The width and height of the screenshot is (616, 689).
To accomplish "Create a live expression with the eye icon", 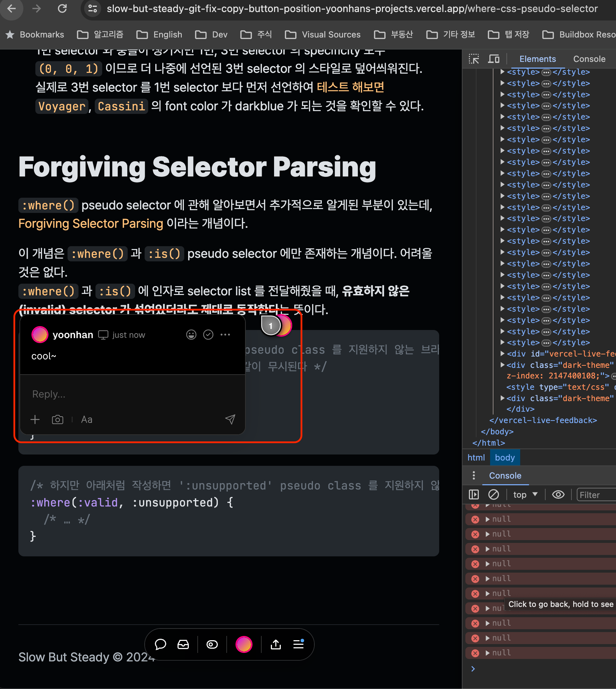I will tap(558, 494).
